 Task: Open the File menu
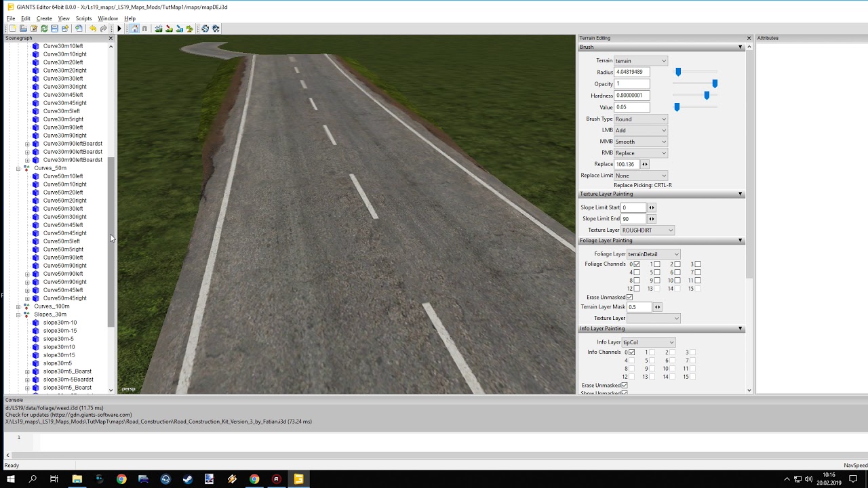[11, 18]
